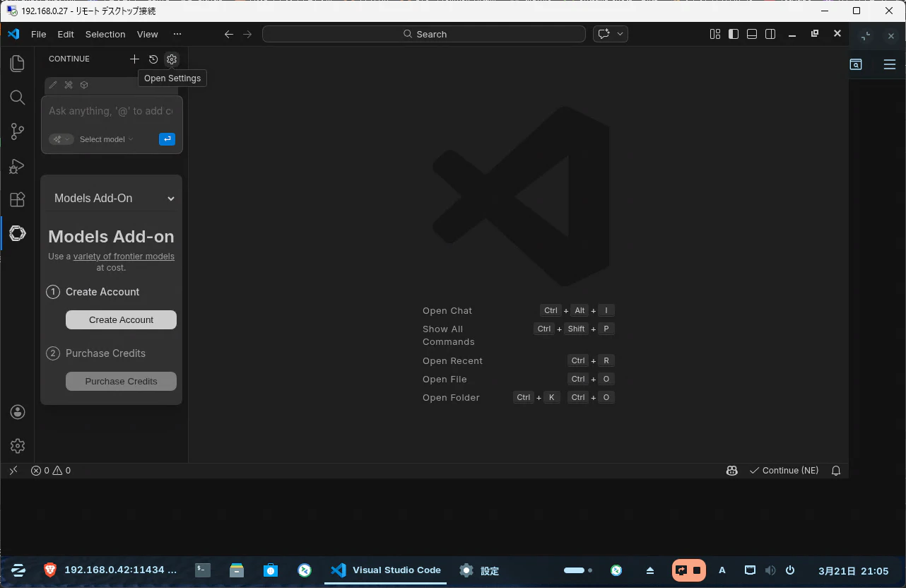Screen dimensions: 906x588
Task: Toggle the bottom panel
Action: coord(752,34)
